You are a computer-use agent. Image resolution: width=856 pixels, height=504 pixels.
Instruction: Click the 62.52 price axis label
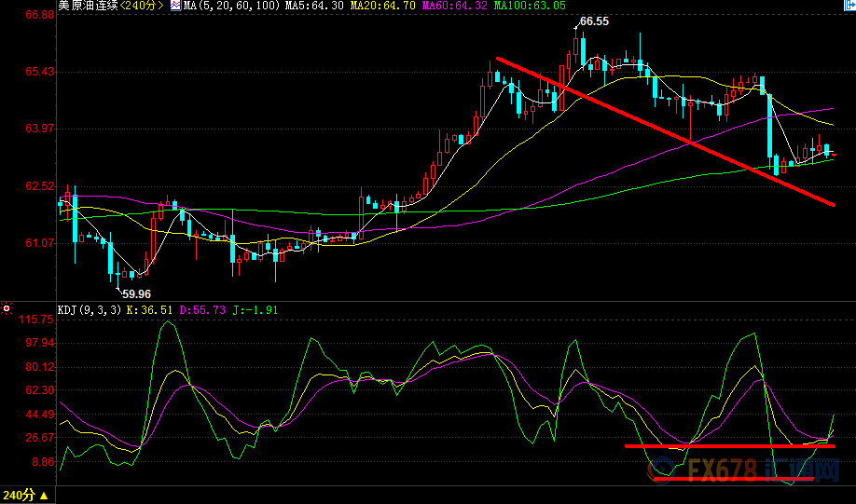[x=40, y=186]
